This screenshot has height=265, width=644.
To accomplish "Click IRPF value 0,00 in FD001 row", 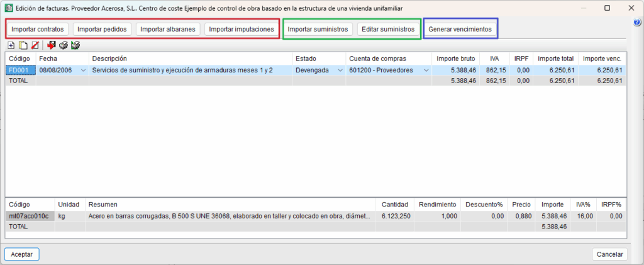I will 521,70.
